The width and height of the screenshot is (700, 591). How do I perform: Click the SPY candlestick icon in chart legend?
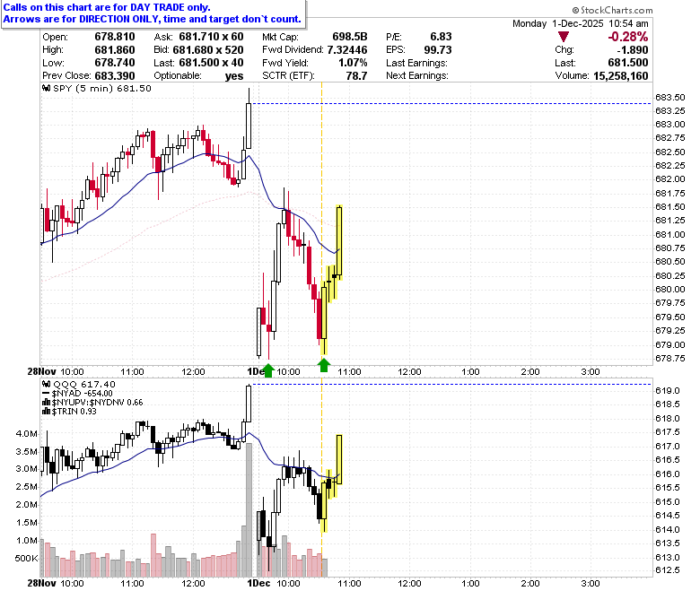tap(47, 88)
